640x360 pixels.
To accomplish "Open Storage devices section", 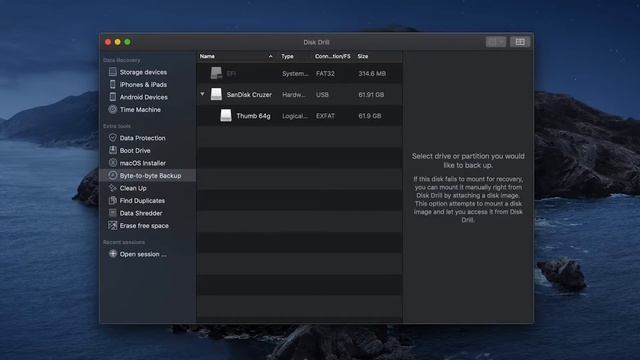I will click(143, 72).
